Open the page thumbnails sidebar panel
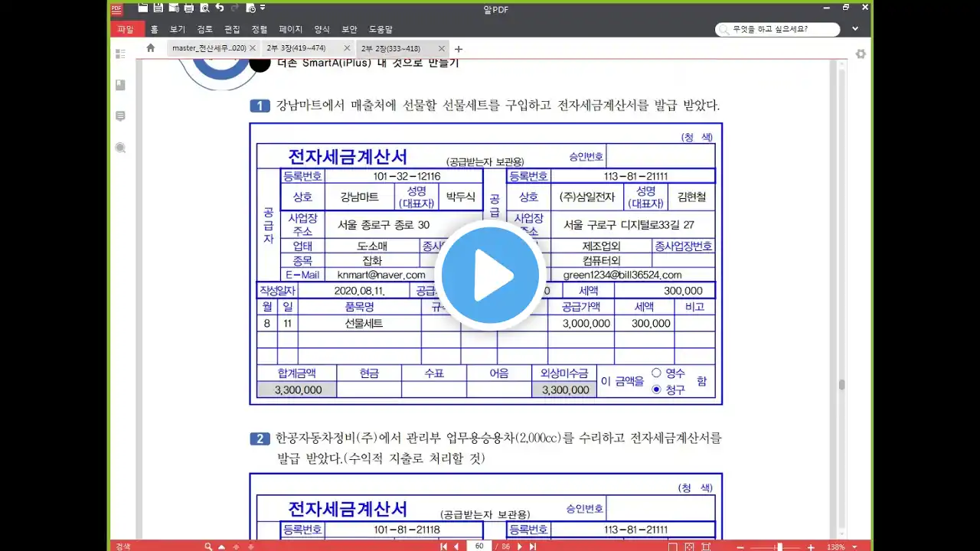 pyautogui.click(x=120, y=54)
